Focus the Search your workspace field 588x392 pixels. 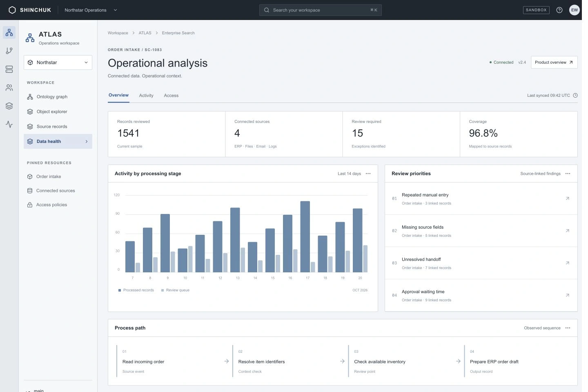point(321,10)
